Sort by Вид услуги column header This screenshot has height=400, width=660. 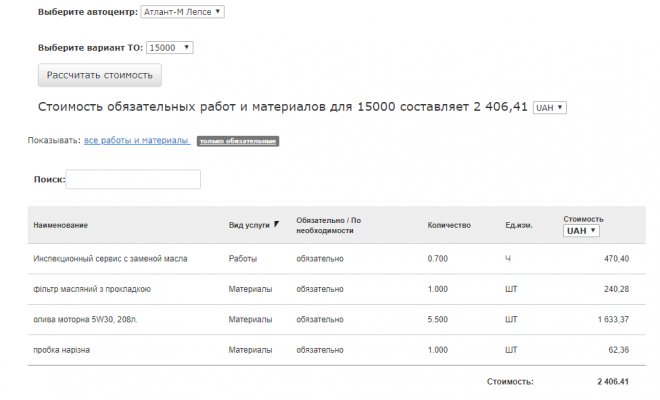[x=249, y=225]
